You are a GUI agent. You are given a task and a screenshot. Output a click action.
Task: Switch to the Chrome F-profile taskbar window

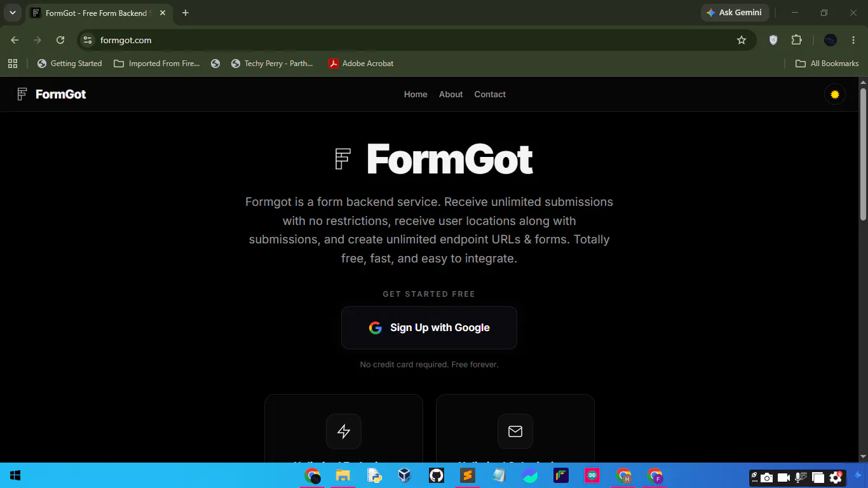tap(654, 475)
